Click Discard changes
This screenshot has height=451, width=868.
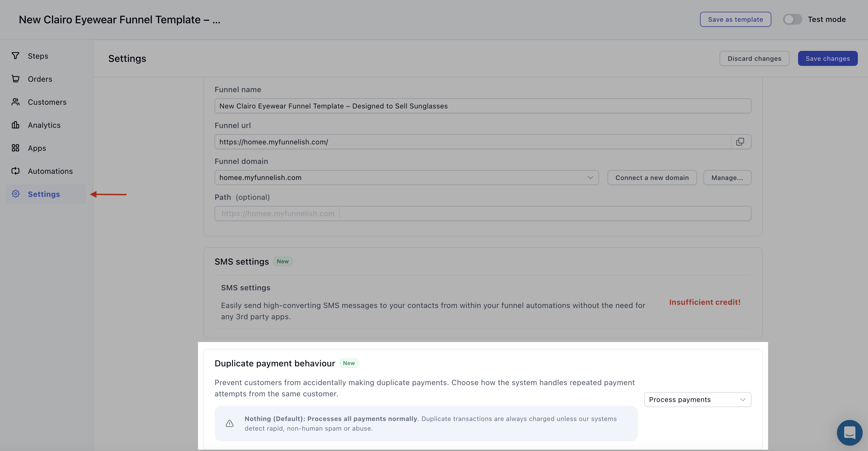coord(754,59)
